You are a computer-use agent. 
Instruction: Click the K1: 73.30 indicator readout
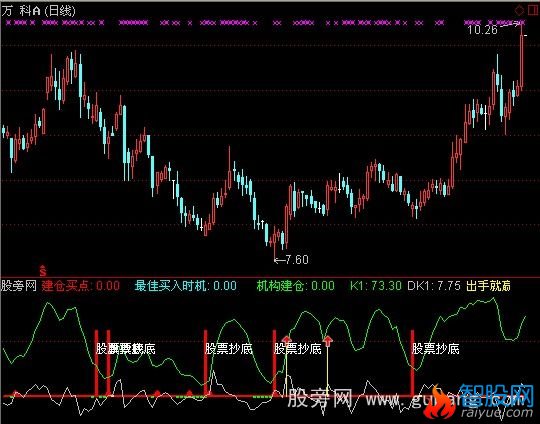coord(376,286)
